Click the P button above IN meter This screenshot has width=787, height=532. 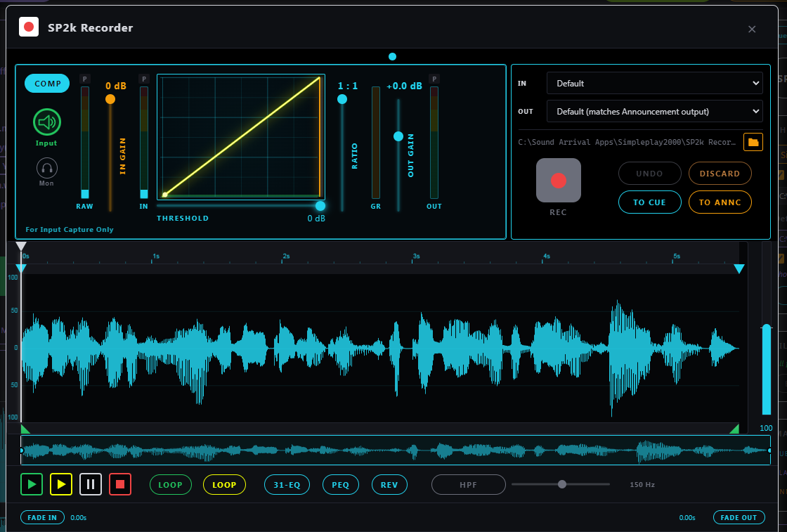pyautogui.click(x=144, y=79)
